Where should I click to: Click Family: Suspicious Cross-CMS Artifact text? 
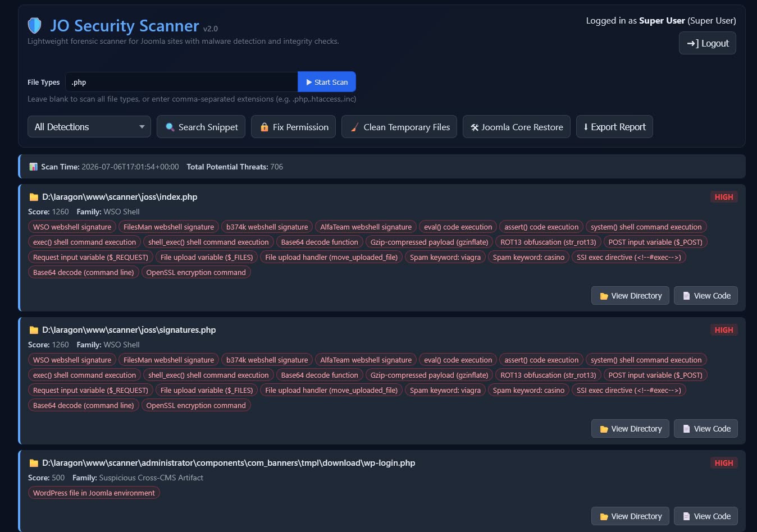(x=138, y=478)
